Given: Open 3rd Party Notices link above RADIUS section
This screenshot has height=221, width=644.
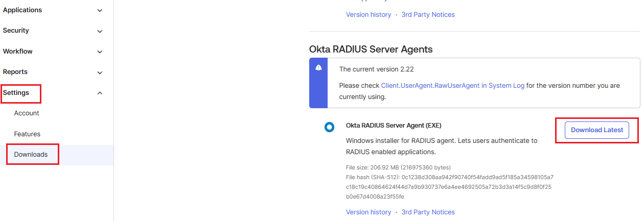Looking at the screenshot, I should [428, 15].
